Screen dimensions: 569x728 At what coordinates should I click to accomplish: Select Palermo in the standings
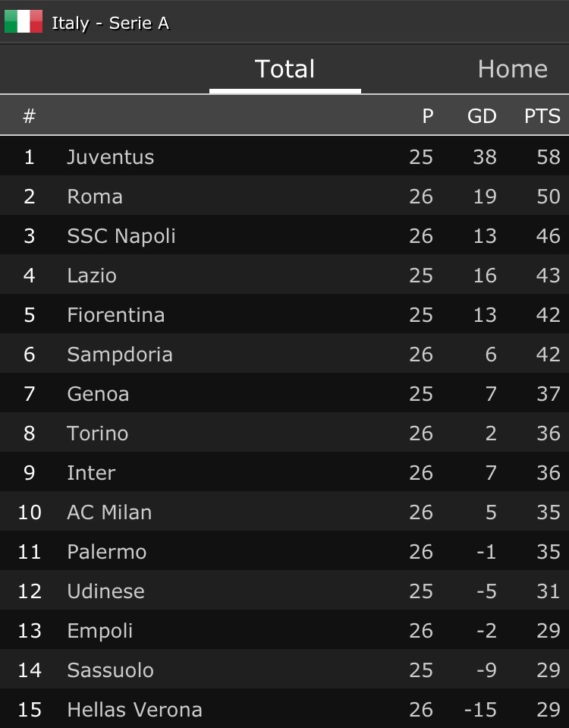click(x=107, y=552)
